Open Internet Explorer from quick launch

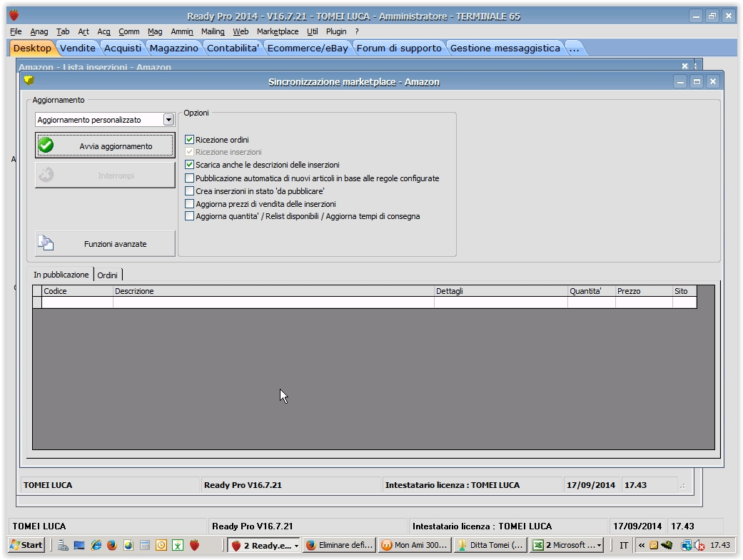coord(96,545)
